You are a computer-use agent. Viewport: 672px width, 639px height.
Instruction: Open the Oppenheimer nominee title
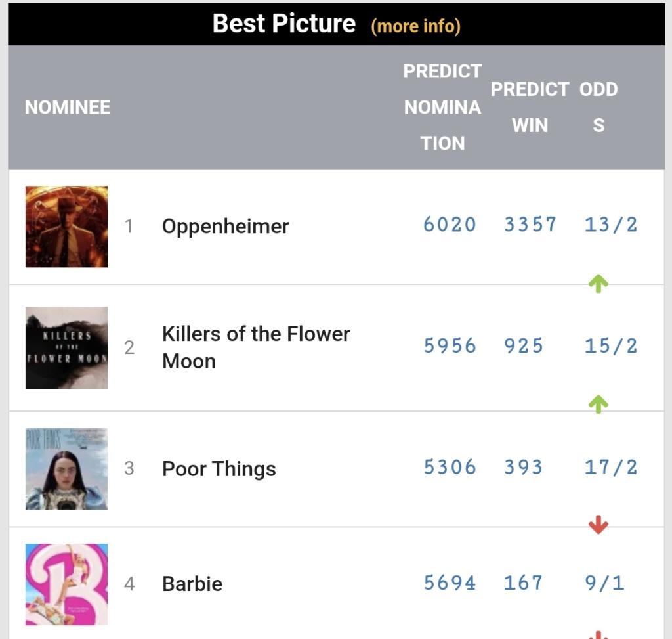click(226, 227)
